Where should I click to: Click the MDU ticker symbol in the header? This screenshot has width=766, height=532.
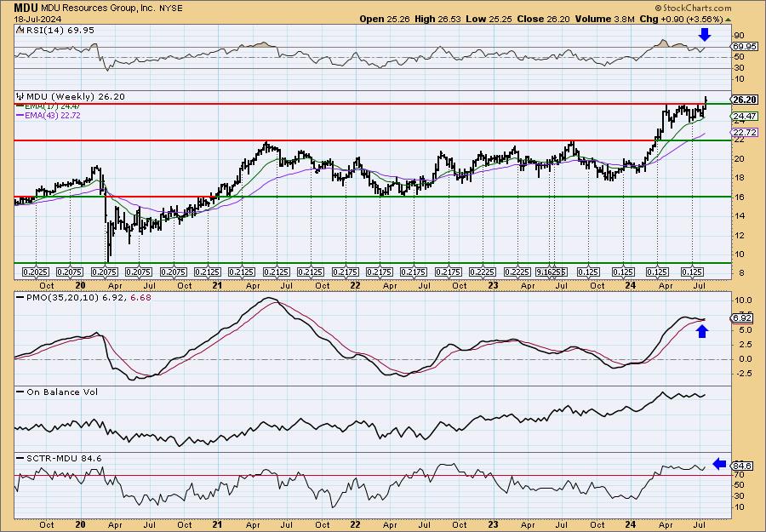(x=26, y=8)
